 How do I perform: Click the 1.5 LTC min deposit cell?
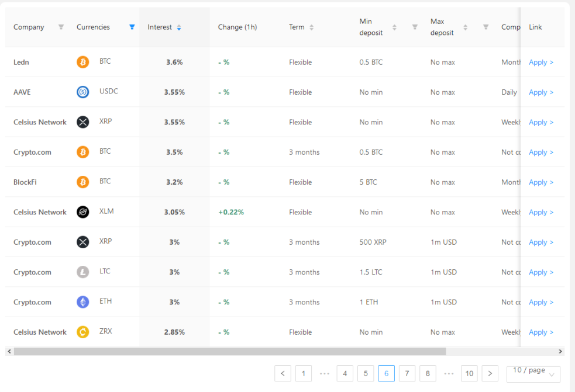click(x=371, y=272)
